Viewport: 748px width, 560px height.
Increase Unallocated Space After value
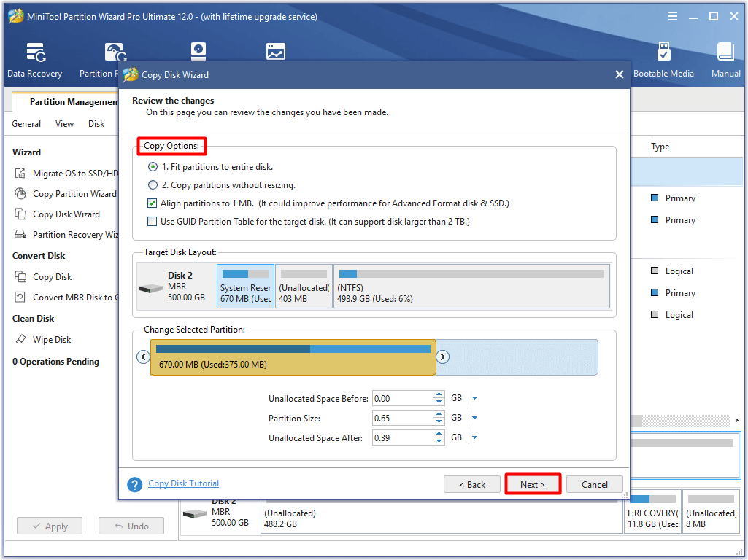click(439, 434)
